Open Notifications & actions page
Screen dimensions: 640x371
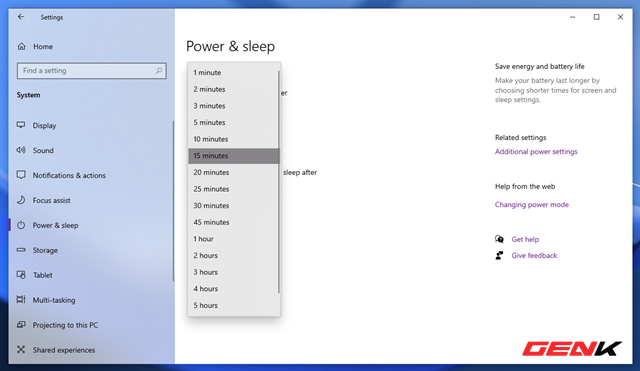[69, 175]
